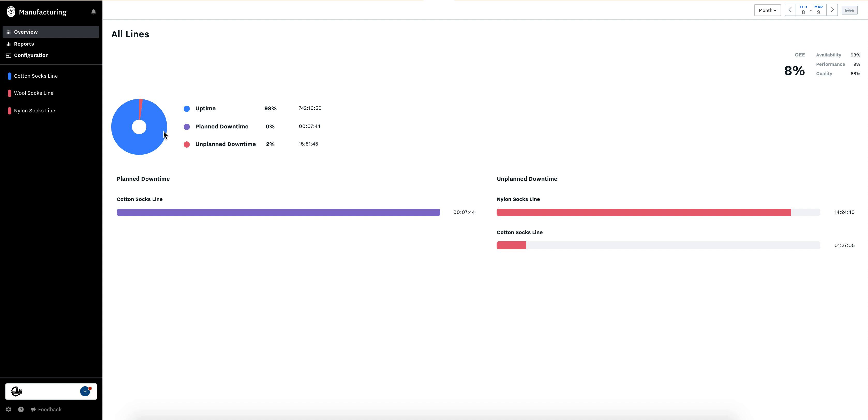This screenshot has width=868, height=420.
Task: Go to next date range arrow
Action: [832, 10]
